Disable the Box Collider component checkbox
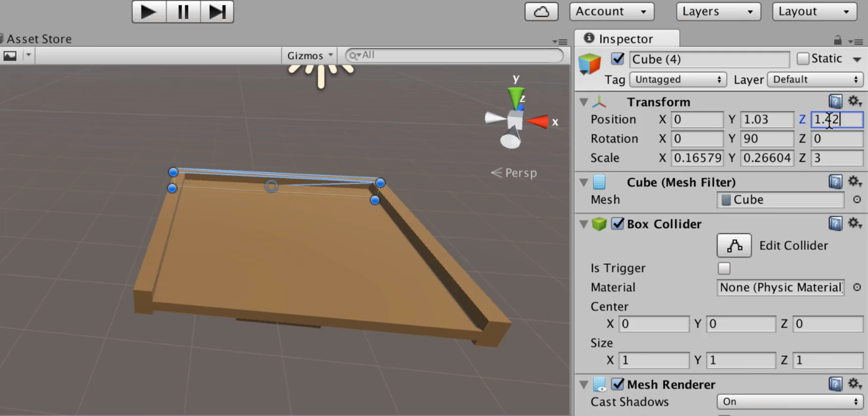 pos(618,224)
